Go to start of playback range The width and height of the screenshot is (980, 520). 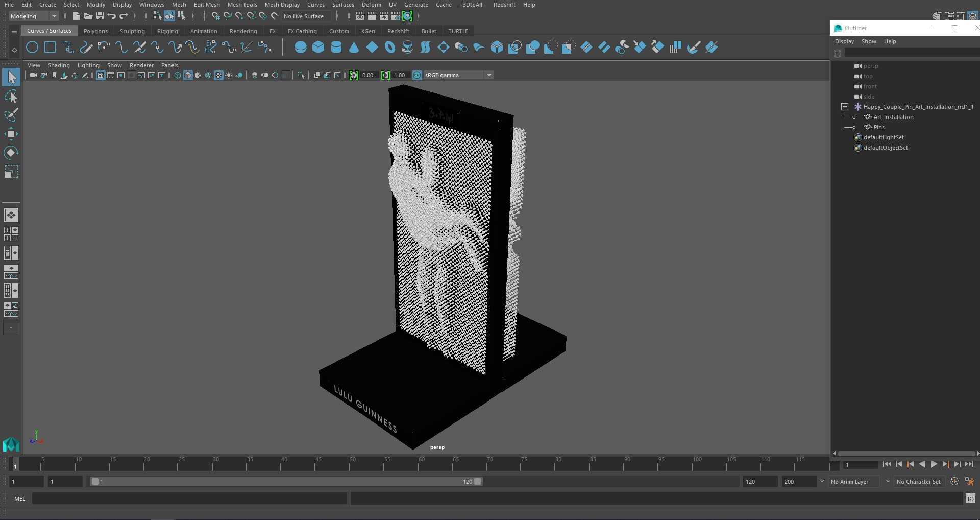(x=887, y=464)
